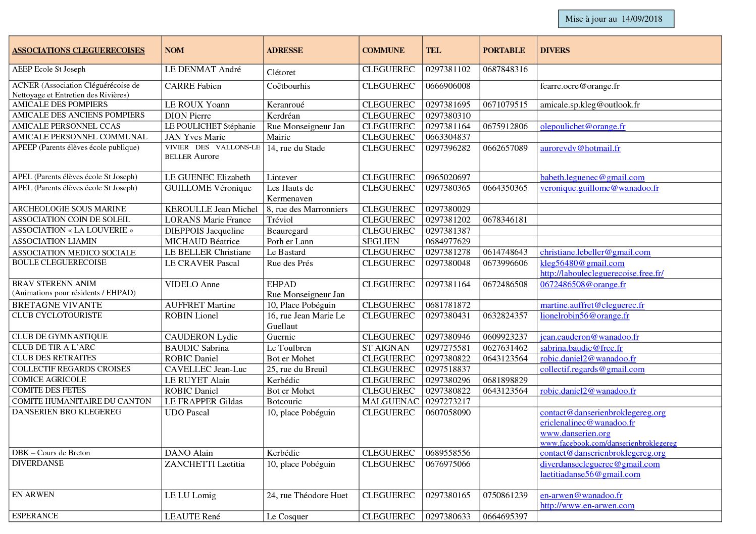Open christiane.lebeller@gmail.com email link
756x534 pixels.
tap(595, 252)
